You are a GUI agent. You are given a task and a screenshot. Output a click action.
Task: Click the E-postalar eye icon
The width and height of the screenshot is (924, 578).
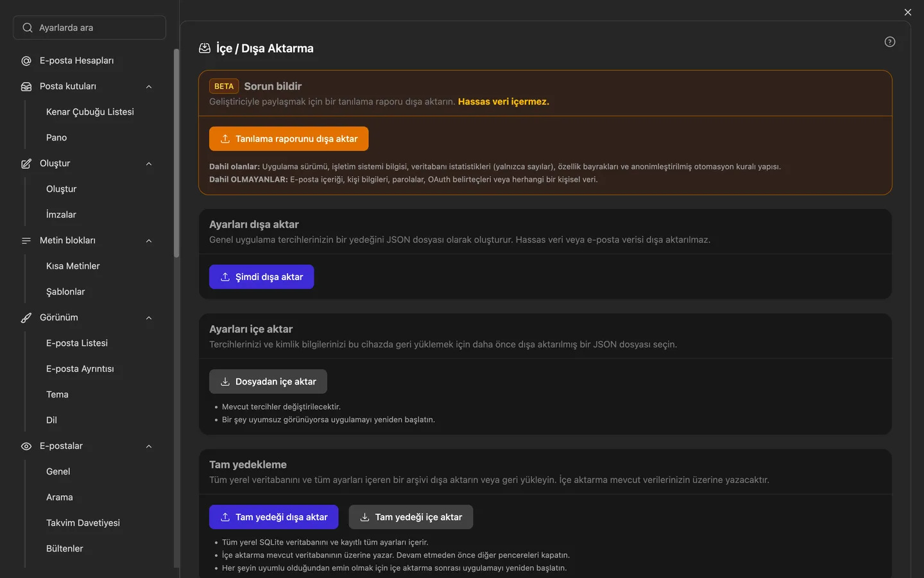pyautogui.click(x=26, y=446)
